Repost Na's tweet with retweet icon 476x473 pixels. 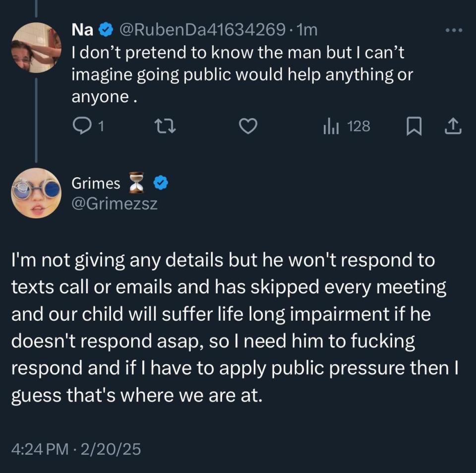pos(163,127)
